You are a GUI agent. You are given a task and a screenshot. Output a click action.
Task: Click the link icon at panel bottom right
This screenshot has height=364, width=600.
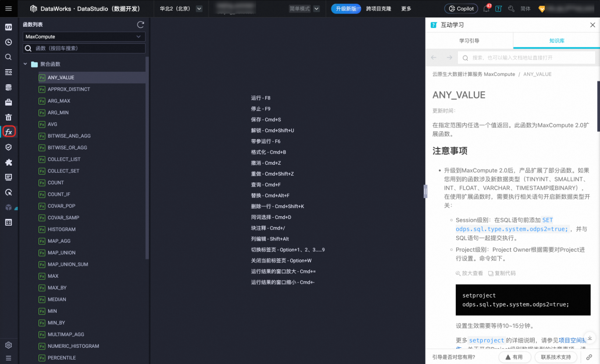click(589, 357)
